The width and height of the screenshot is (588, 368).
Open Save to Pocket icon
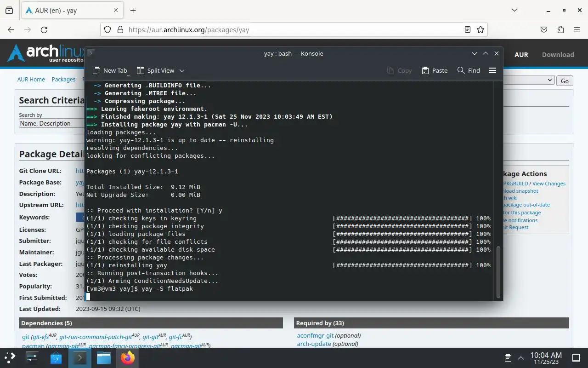point(544,29)
